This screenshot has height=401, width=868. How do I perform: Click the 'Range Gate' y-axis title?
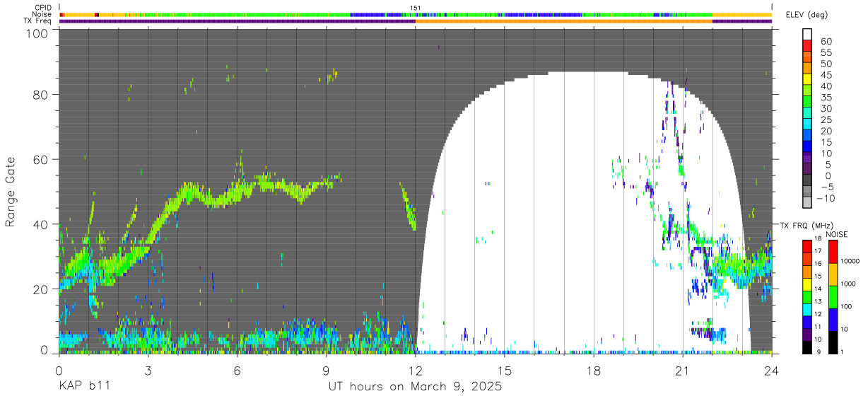[11, 192]
